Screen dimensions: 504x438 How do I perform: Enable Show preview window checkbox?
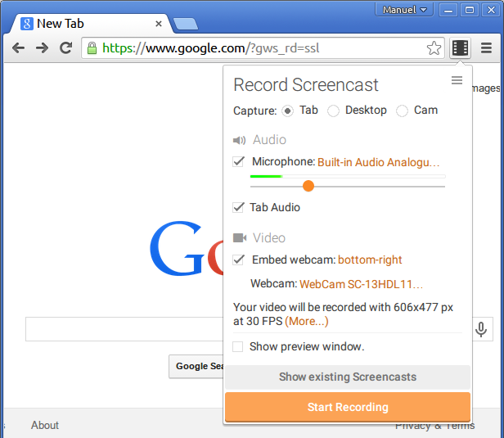coord(238,346)
